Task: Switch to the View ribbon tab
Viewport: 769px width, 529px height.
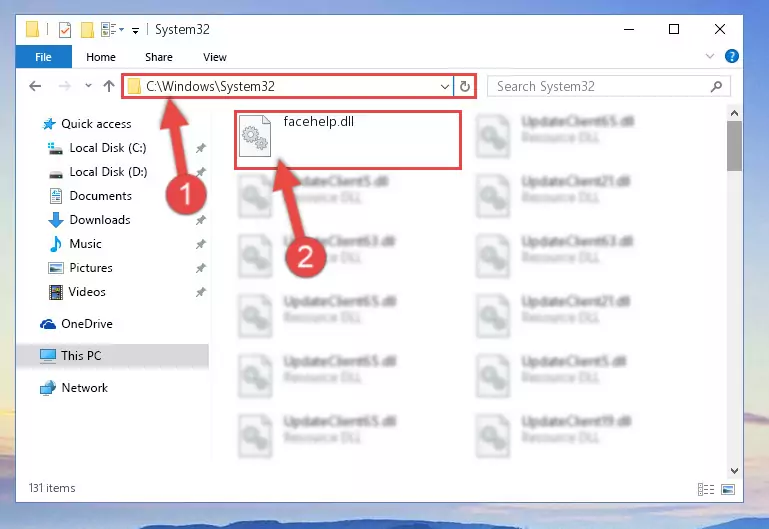Action: 215,57
